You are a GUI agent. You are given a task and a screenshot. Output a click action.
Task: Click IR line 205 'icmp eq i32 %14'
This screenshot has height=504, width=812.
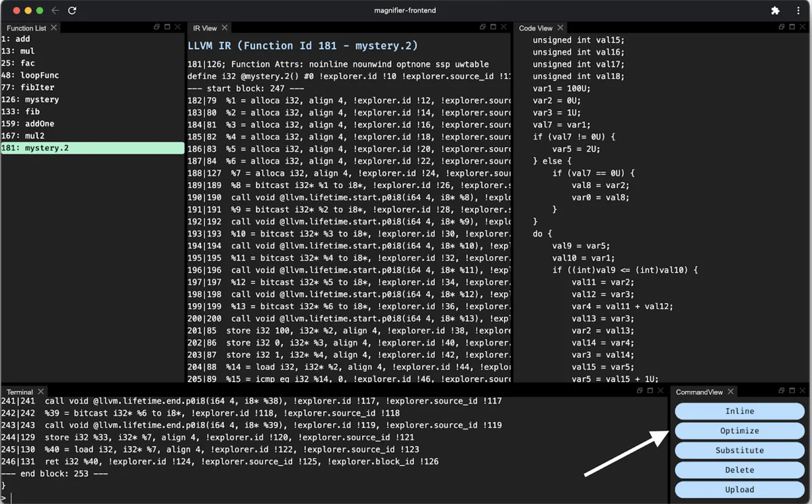point(348,380)
